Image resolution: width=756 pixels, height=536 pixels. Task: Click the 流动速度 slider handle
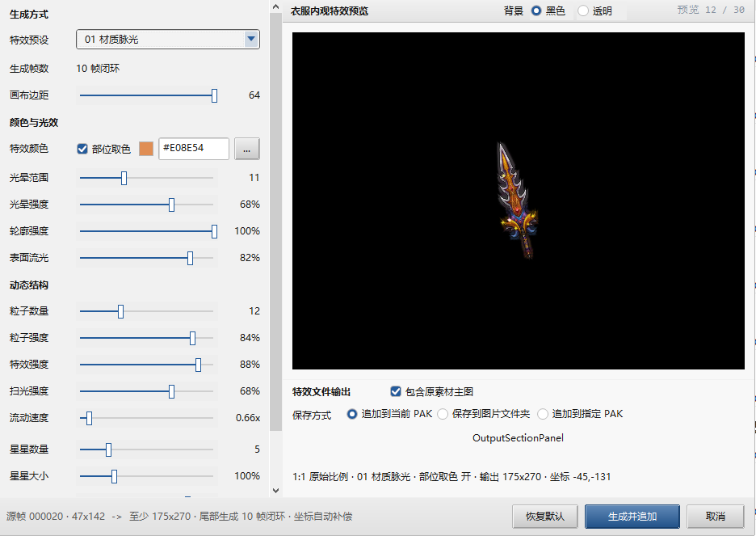click(x=89, y=418)
